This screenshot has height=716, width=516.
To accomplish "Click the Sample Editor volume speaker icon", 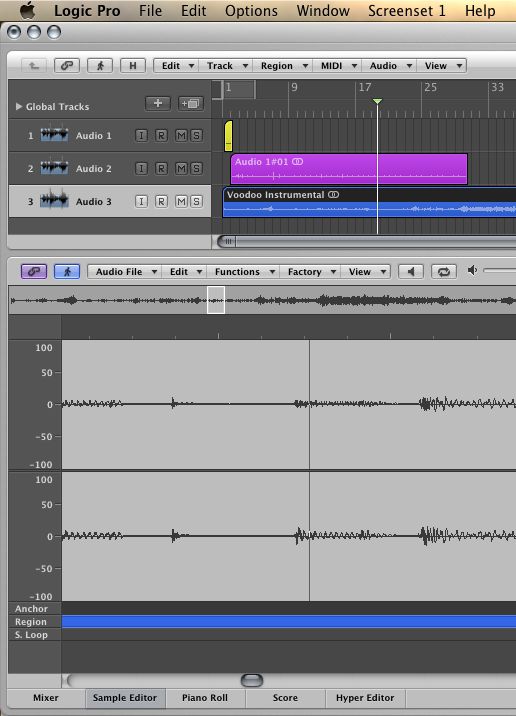I will click(472, 270).
